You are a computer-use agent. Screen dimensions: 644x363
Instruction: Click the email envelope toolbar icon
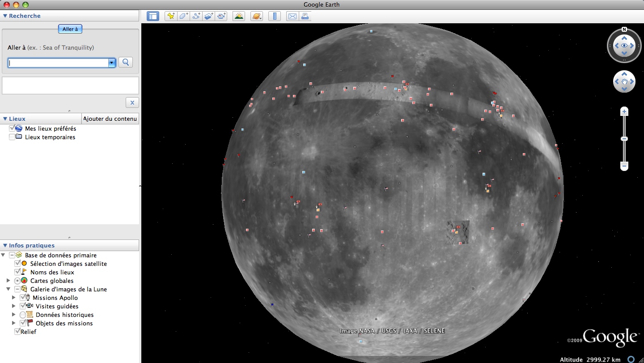[x=292, y=16]
